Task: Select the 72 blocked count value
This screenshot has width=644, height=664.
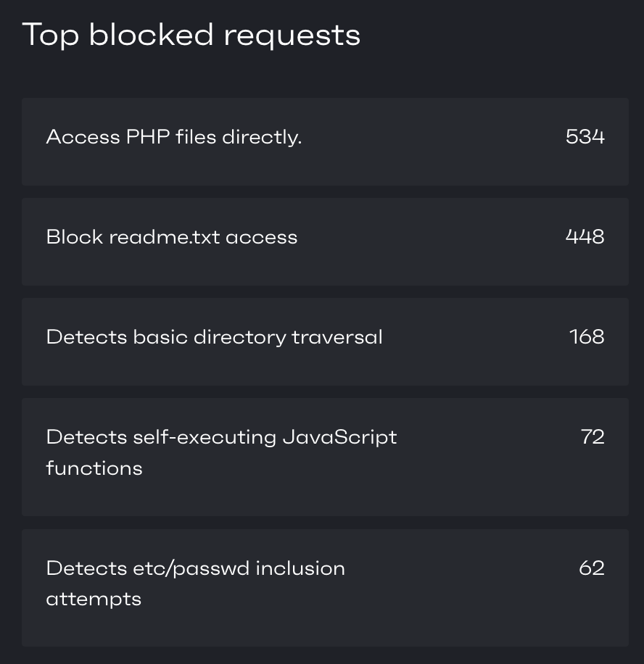Action: pos(593,437)
